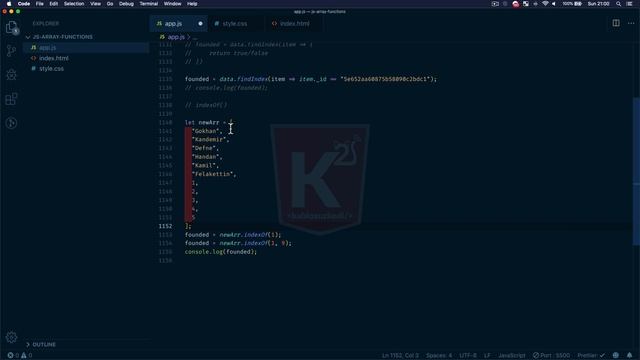Open the Debug menu
The image size is (640, 360).
click(126, 4)
